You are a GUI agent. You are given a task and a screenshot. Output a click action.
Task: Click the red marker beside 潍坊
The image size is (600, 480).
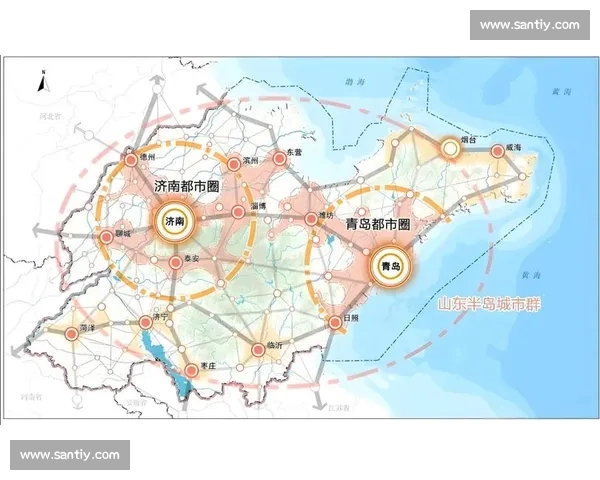point(311,219)
